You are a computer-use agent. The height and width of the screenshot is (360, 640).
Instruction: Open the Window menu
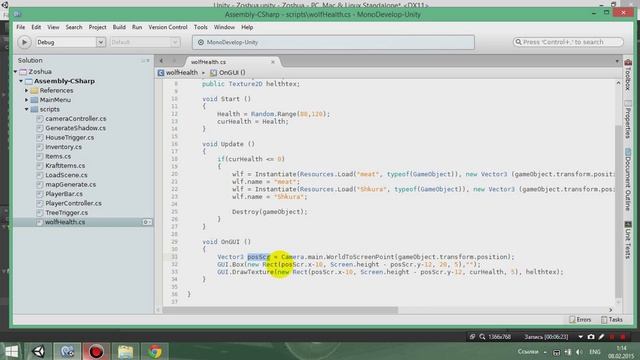click(224, 27)
